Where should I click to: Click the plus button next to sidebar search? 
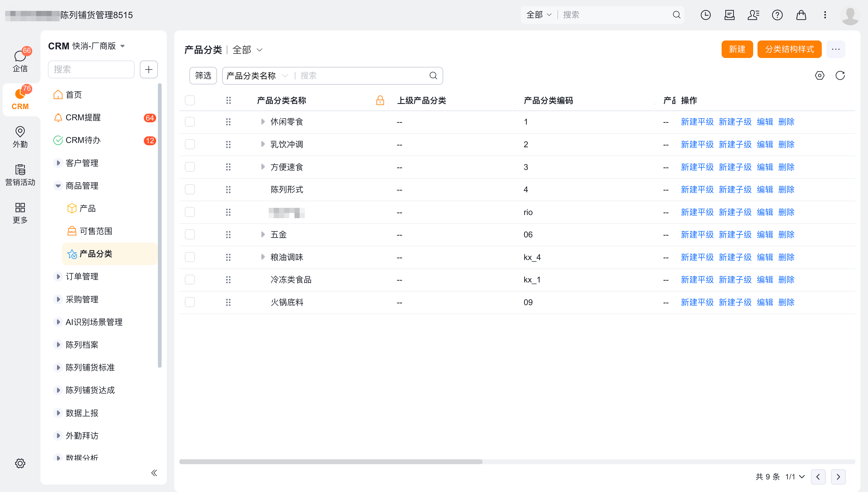click(x=149, y=69)
